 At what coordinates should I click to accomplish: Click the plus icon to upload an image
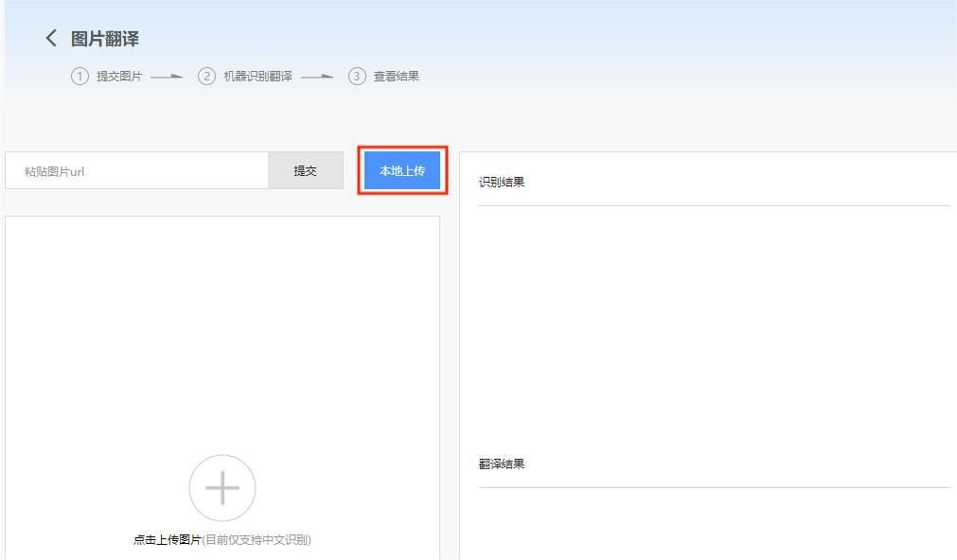click(x=222, y=488)
